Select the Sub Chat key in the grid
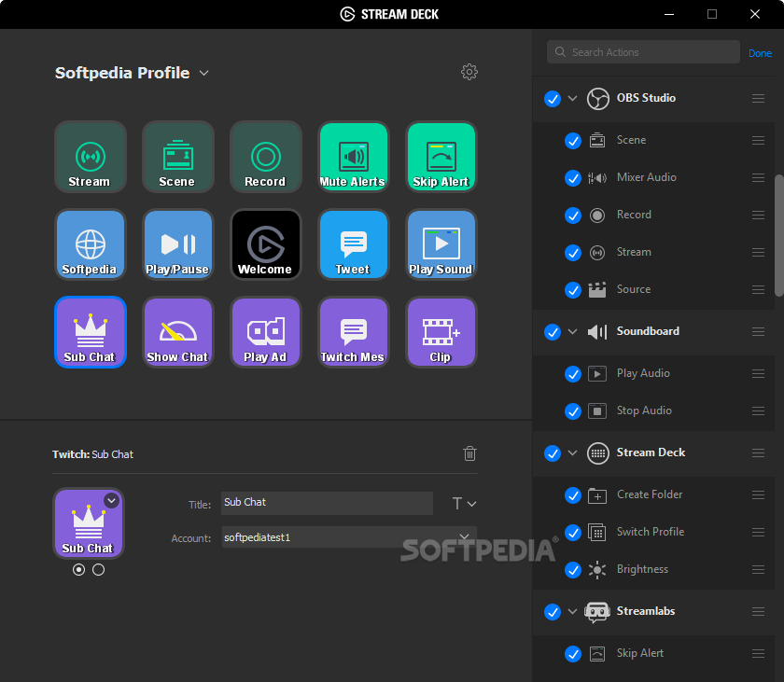Viewport: 784px width, 682px height. pyautogui.click(x=90, y=332)
